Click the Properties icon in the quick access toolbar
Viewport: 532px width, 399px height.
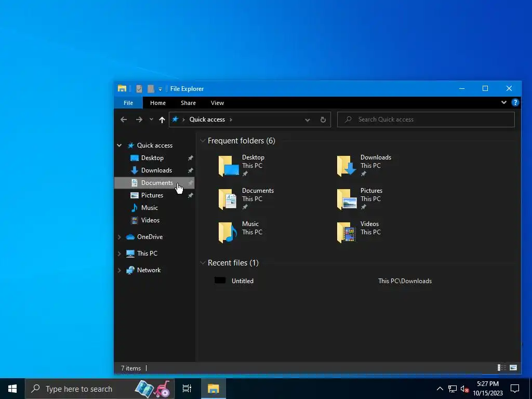tap(139, 88)
